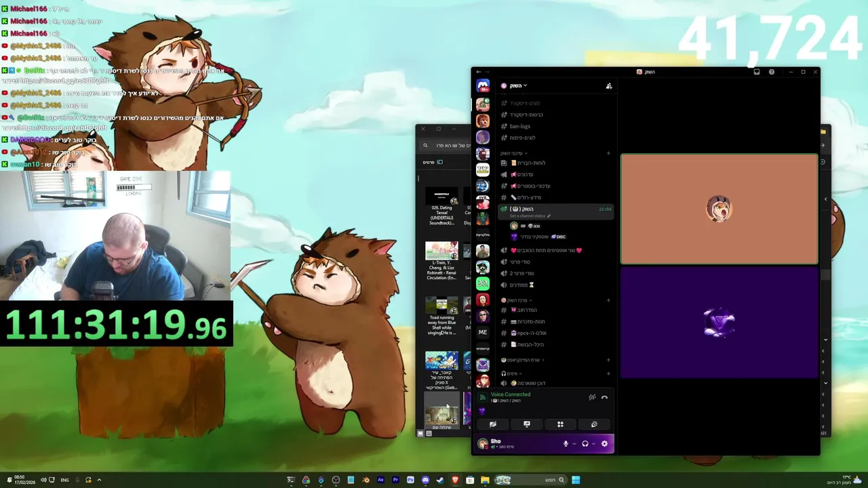Open Discord from the Windows taskbar
Viewport: 868px width, 488px height.
425,480
